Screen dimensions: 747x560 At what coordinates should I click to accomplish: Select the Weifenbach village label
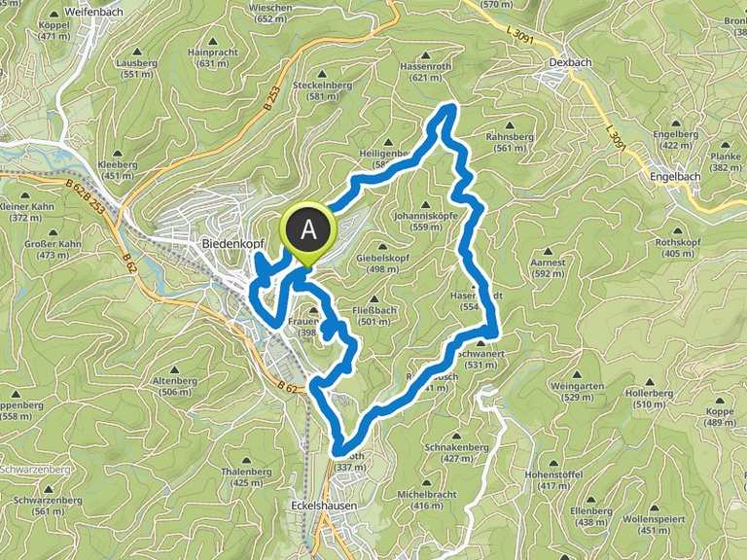tap(94, 12)
